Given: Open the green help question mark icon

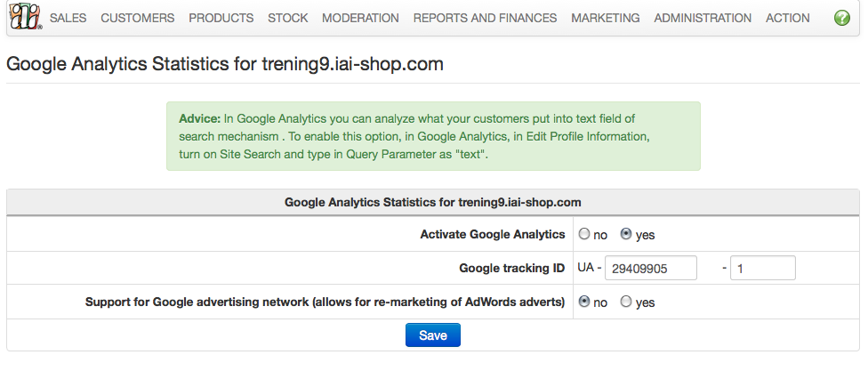Looking at the screenshot, I should (841, 18).
